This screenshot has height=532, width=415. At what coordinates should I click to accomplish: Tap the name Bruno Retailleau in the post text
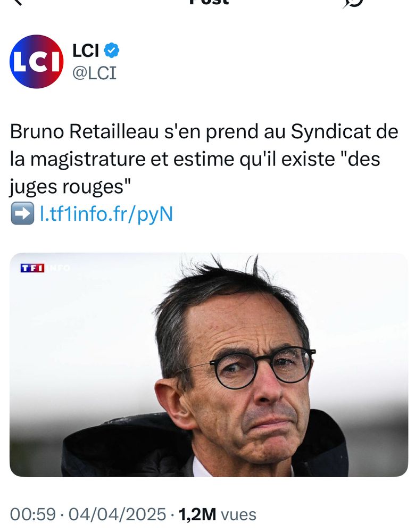click(x=85, y=131)
